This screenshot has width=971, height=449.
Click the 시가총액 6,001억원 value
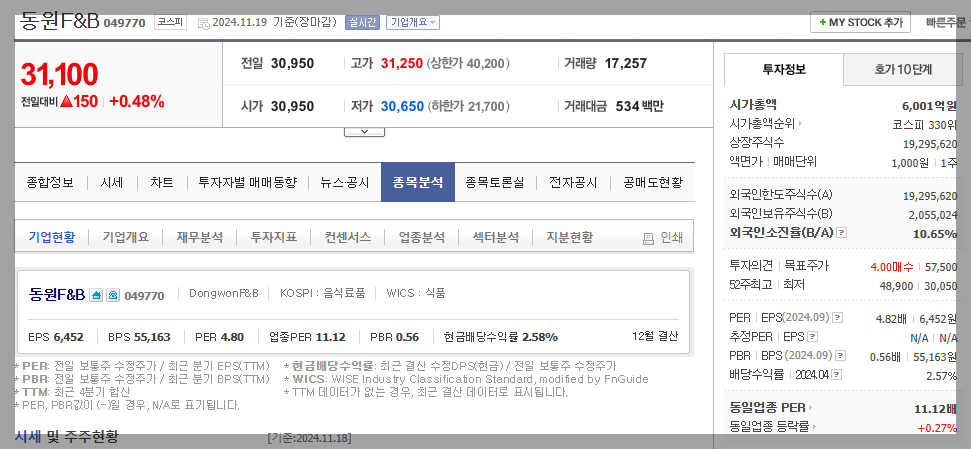tap(930, 106)
